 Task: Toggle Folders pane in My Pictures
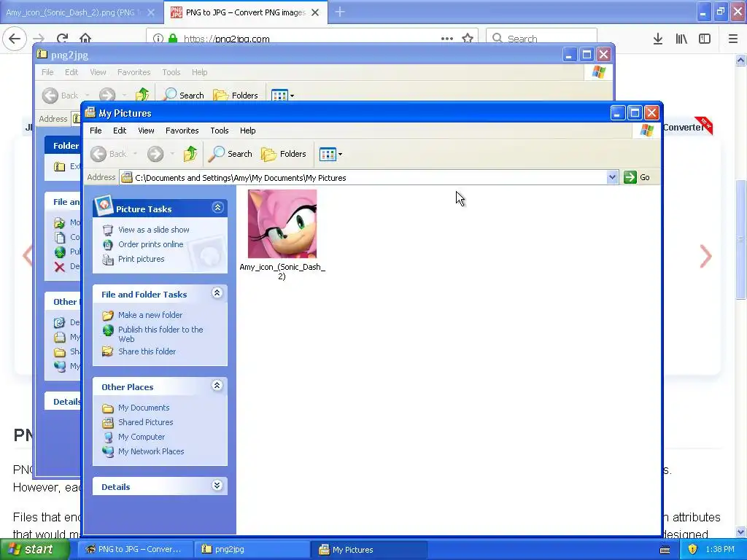284,154
